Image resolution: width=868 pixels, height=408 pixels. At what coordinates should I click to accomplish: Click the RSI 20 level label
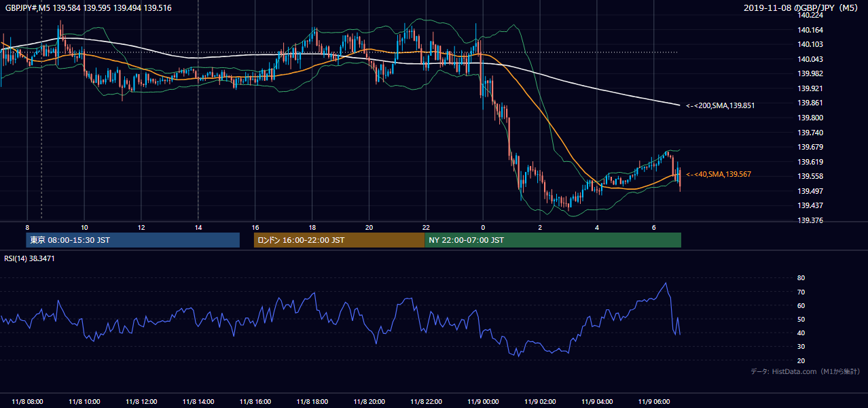coord(801,361)
